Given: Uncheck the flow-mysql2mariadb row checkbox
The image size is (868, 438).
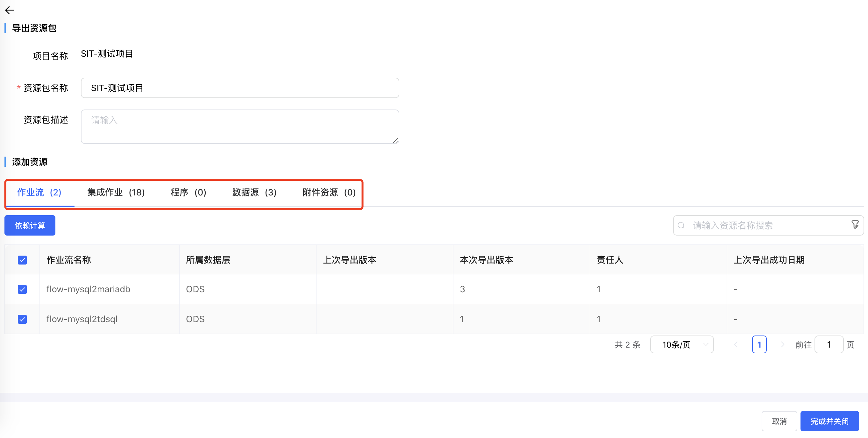Looking at the screenshot, I should pyautogui.click(x=22, y=289).
